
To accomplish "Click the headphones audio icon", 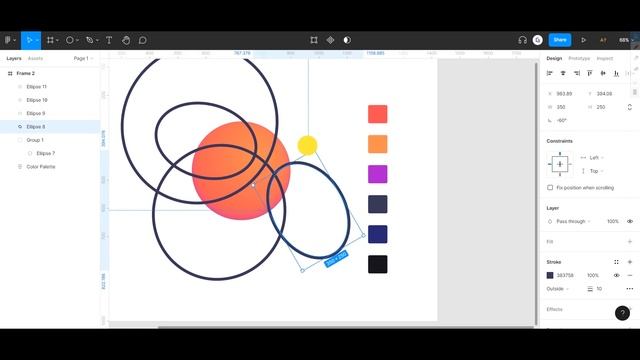I will [x=522, y=40].
